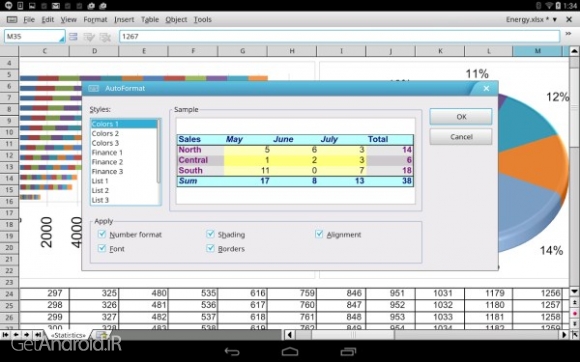Screen dimensions: 580x362
Task: Select Finance 1 style
Action: tap(124, 152)
